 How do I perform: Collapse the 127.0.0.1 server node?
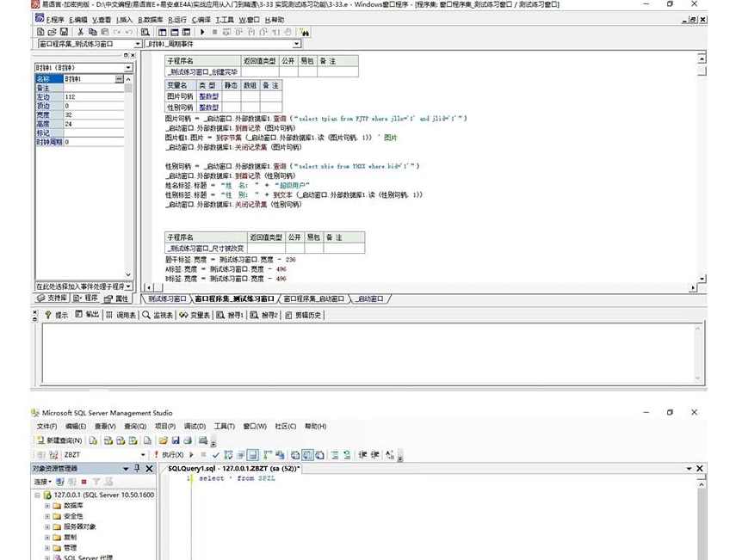(37, 495)
